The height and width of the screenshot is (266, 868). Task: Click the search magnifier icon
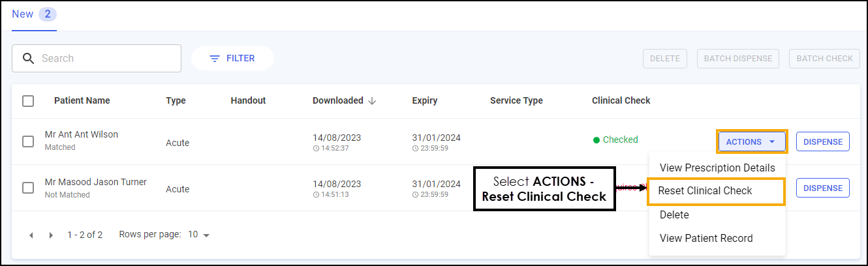28,59
